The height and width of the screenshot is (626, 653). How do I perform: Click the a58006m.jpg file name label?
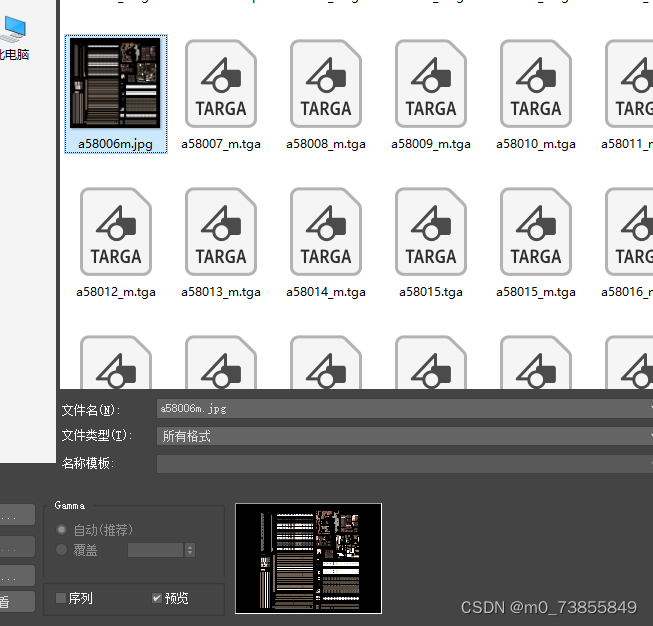115,144
